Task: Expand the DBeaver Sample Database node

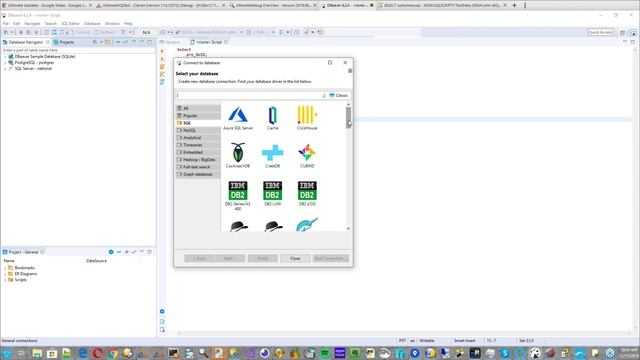Action: [x=5, y=57]
